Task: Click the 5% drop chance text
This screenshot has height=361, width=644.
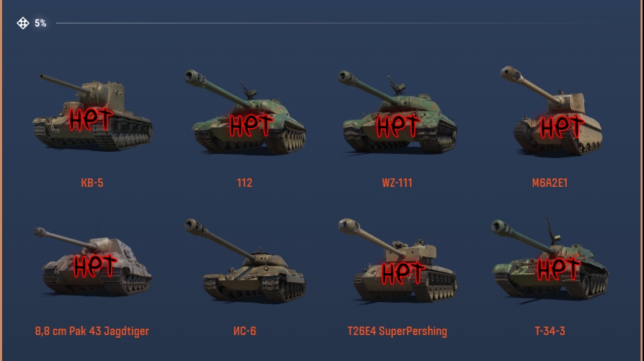Action: pyautogui.click(x=40, y=23)
